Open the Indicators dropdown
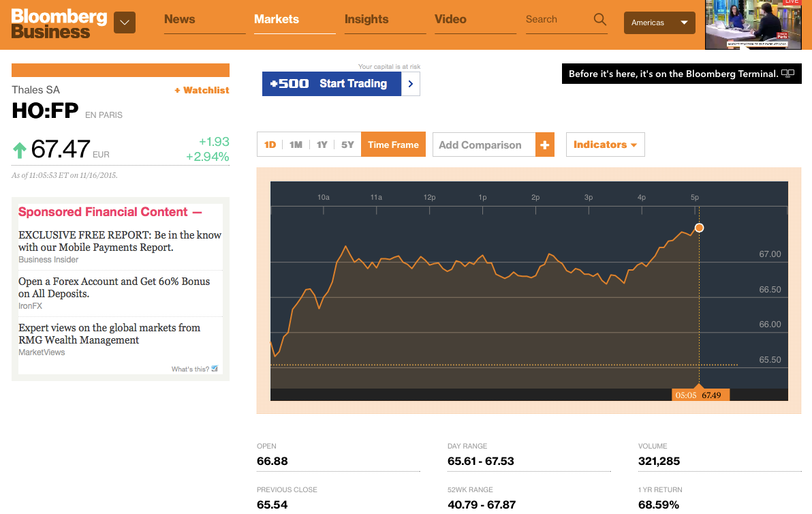This screenshot has width=812, height=514. point(605,145)
